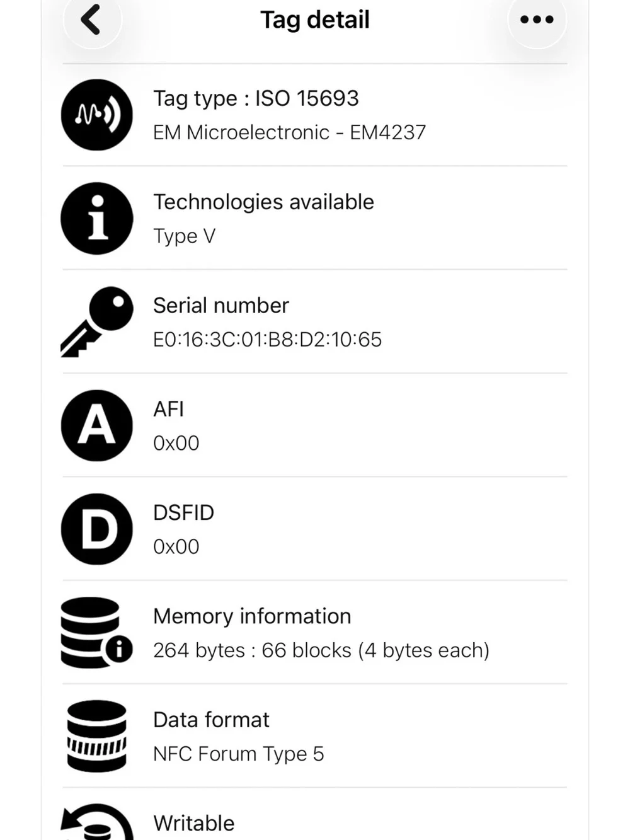This screenshot has height=840, width=630.
Task: Tap the AFI 0x00 value
Action: [x=176, y=443]
